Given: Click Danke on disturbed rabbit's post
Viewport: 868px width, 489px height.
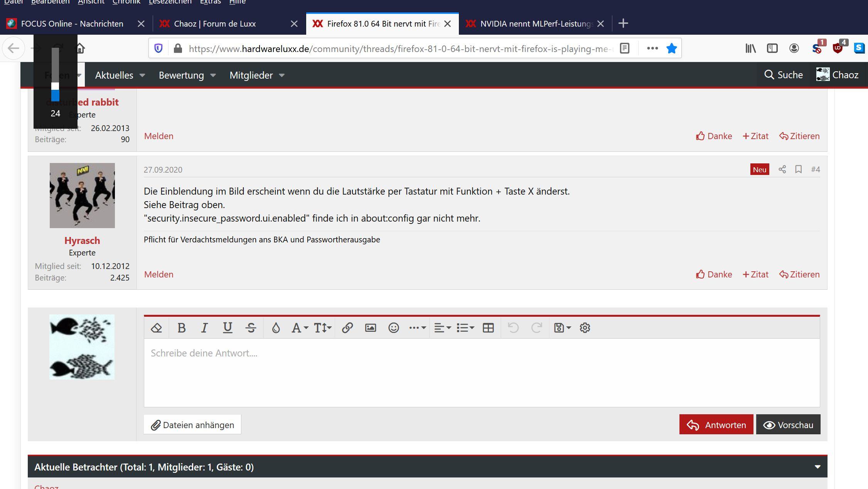Looking at the screenshot, I should (x=714, y=136).
